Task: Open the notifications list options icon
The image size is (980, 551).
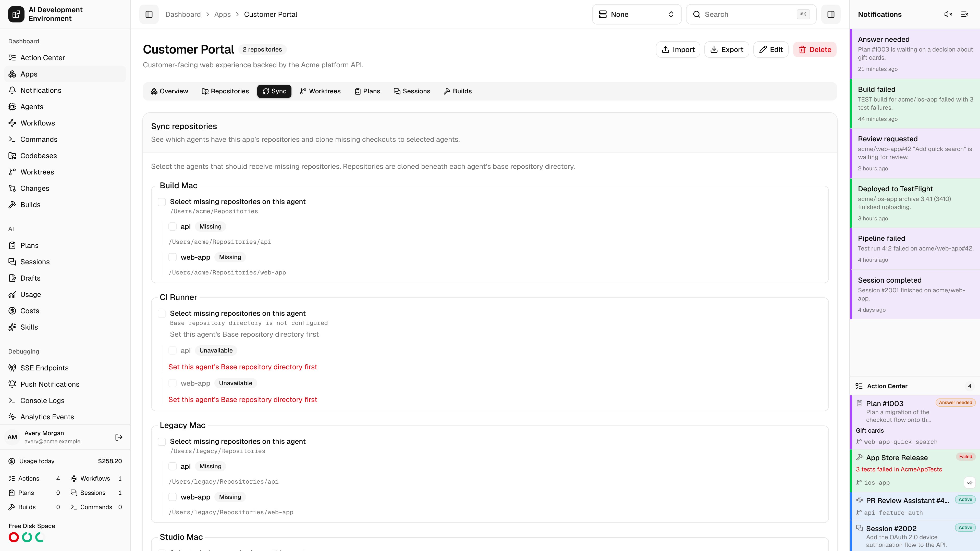Action: click(x=964, y=14)
